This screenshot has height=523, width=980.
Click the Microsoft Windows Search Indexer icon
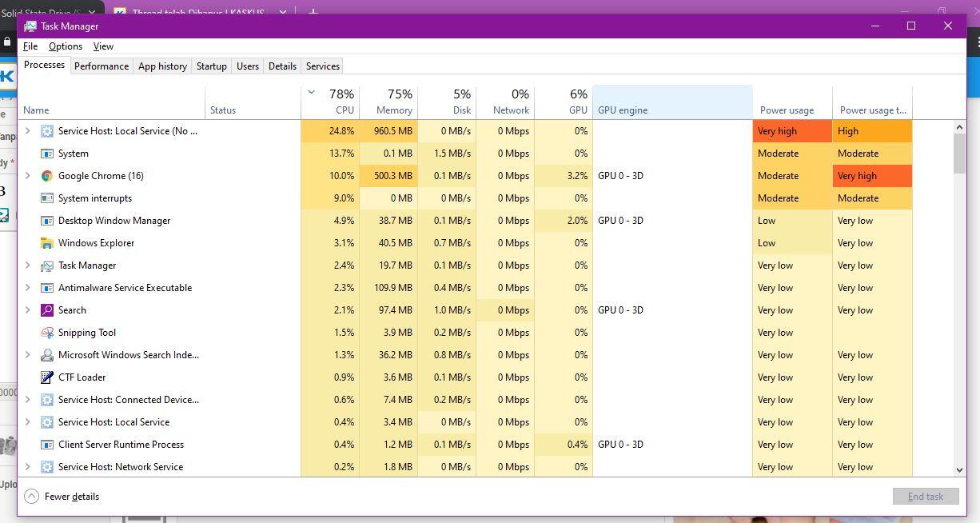47,355
